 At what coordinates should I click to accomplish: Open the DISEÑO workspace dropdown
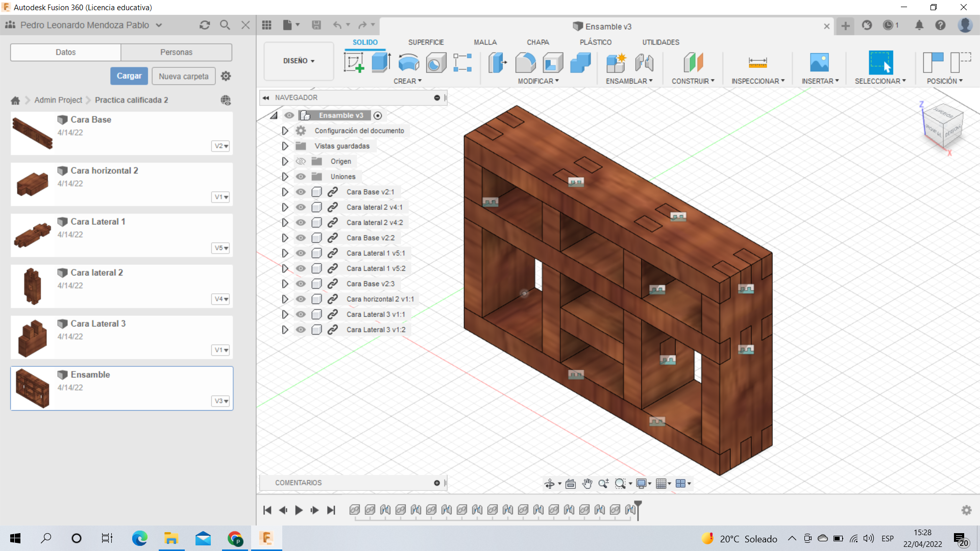tap(299, 61)
